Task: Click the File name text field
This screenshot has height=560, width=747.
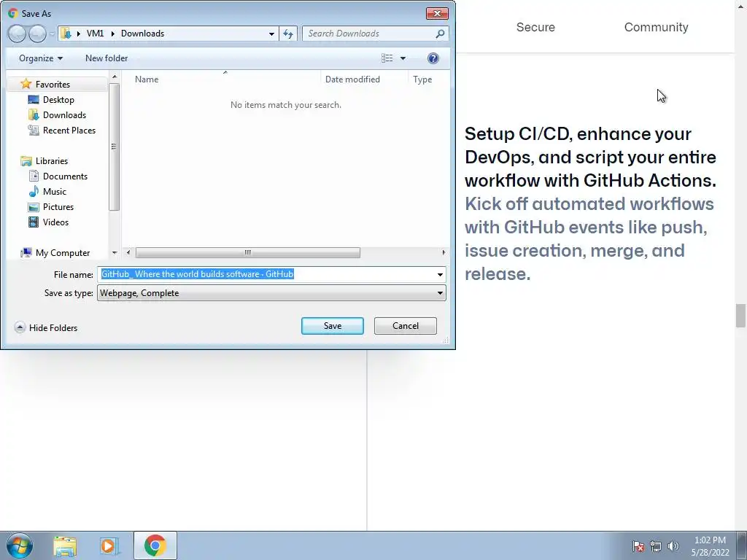Action: tap(266, 274)
